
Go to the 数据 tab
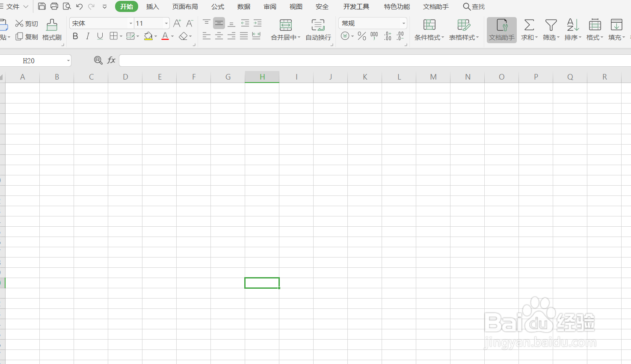pos(244,6)
